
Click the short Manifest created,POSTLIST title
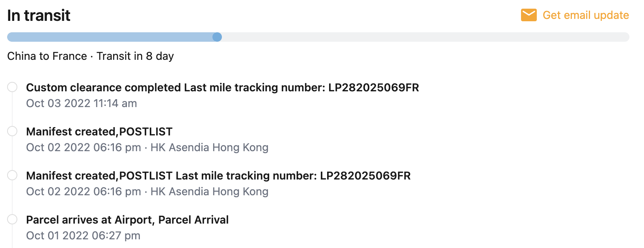(x=99, y=131)
